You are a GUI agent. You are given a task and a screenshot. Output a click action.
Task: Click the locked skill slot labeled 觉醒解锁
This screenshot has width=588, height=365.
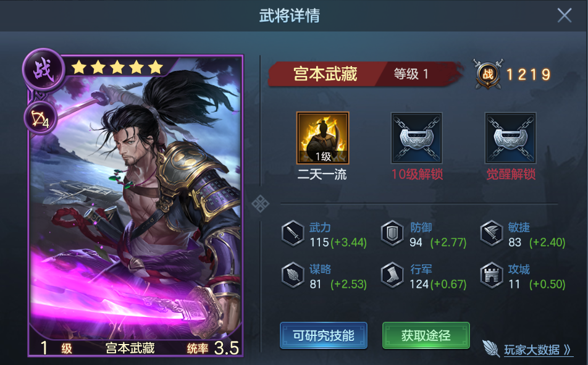point(510,138)
